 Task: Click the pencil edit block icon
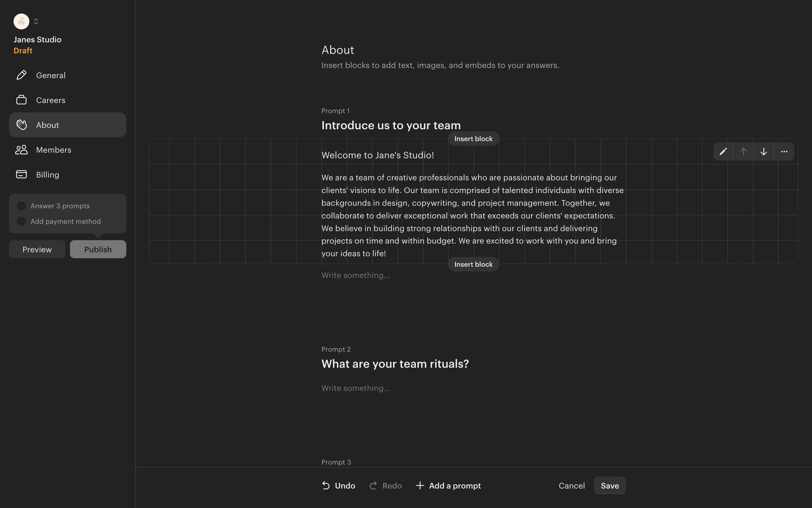point(723,152)
